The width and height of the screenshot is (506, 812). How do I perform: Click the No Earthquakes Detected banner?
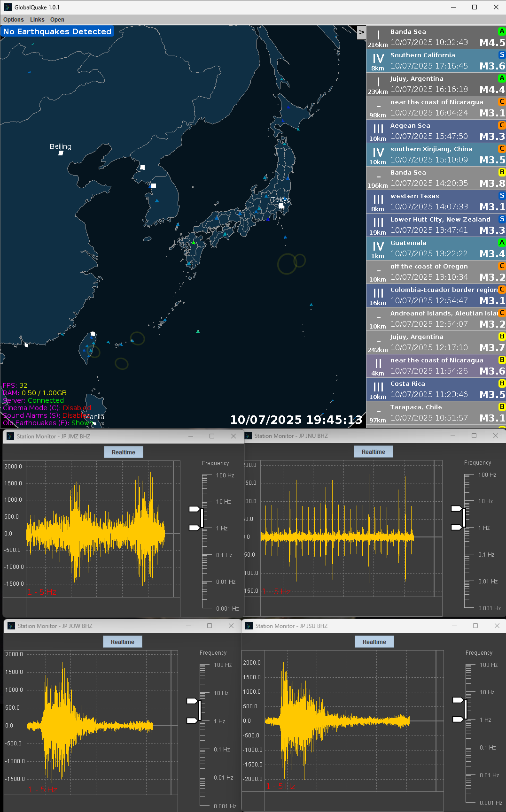click(57, 31)
